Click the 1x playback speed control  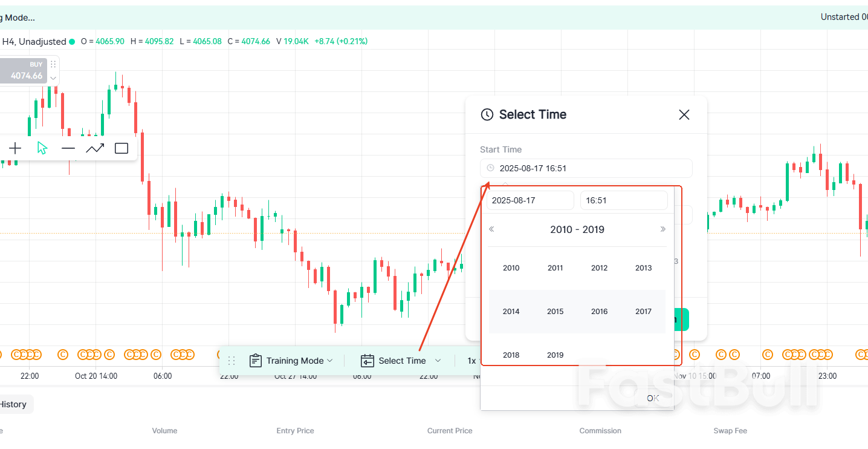tap(471, 360)
